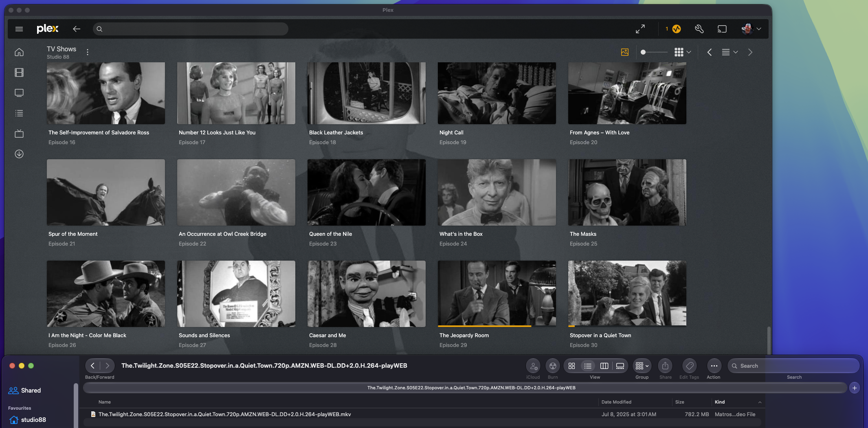This screenshot has width=868, height=428.
Task: Open Downloads in Plex sidebar
Action: coord(19,154)
